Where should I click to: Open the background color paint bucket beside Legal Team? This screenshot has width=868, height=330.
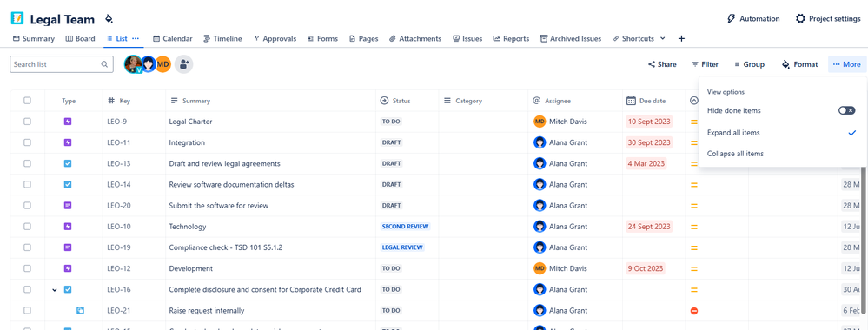coord(109,19)
